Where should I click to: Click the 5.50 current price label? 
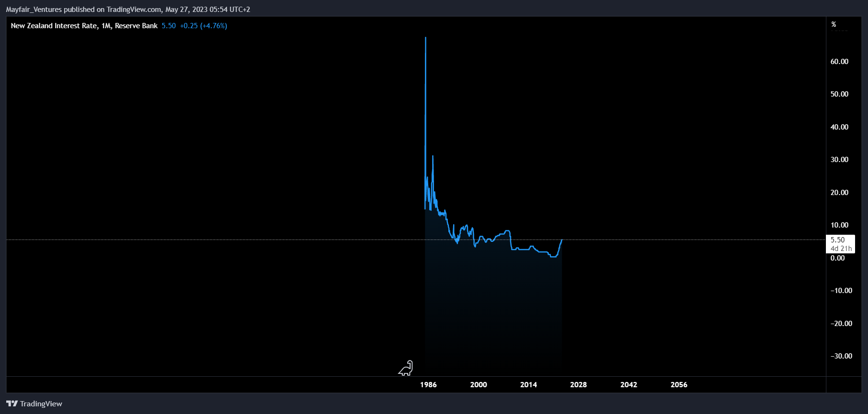(x=837, y=240)
